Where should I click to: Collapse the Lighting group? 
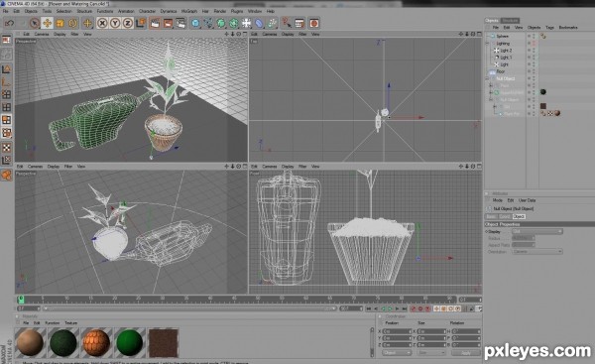(488, 44)
